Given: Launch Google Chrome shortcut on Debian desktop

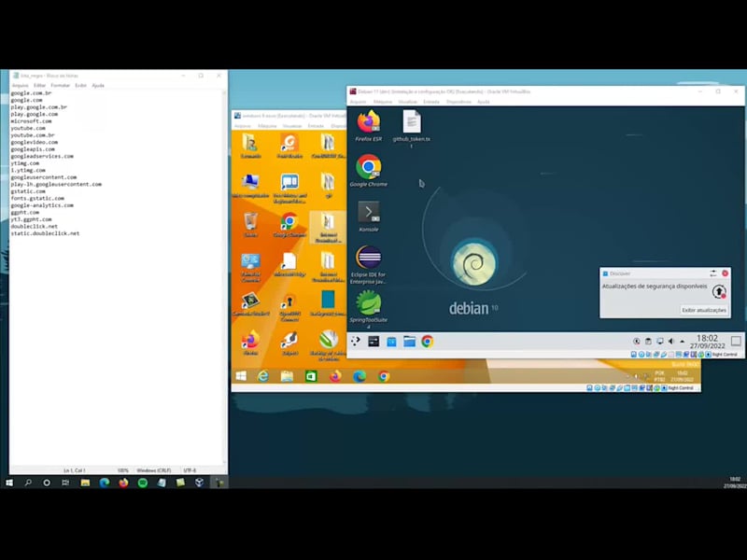Looking at the screenshot, I should [368, 171].
